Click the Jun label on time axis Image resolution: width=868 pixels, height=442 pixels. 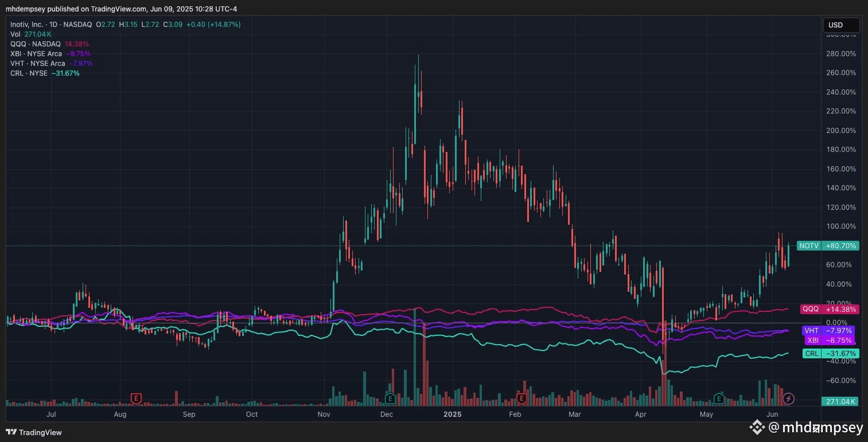(x=772, y=414)
